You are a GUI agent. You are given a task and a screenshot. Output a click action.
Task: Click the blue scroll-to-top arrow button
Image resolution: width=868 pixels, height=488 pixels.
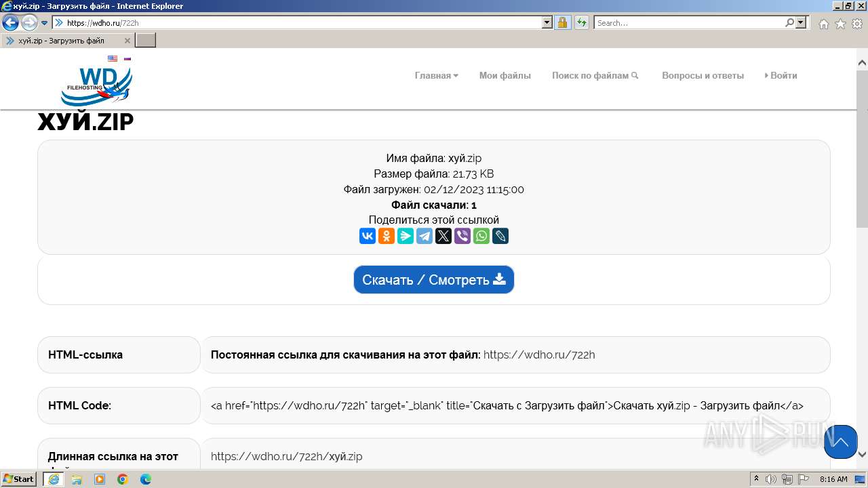tap(841, 442)
